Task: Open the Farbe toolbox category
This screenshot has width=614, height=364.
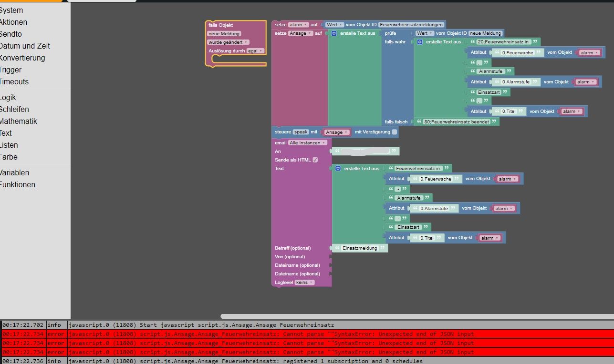Action: pos(9,157)
